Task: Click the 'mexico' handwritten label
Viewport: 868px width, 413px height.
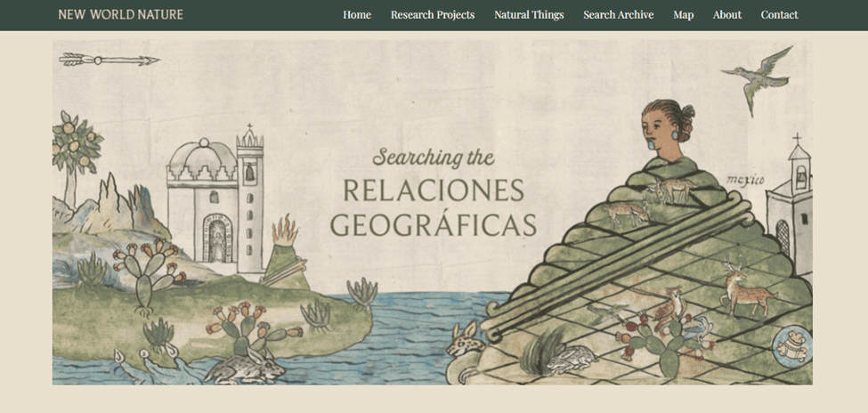Action: [745, 180]
